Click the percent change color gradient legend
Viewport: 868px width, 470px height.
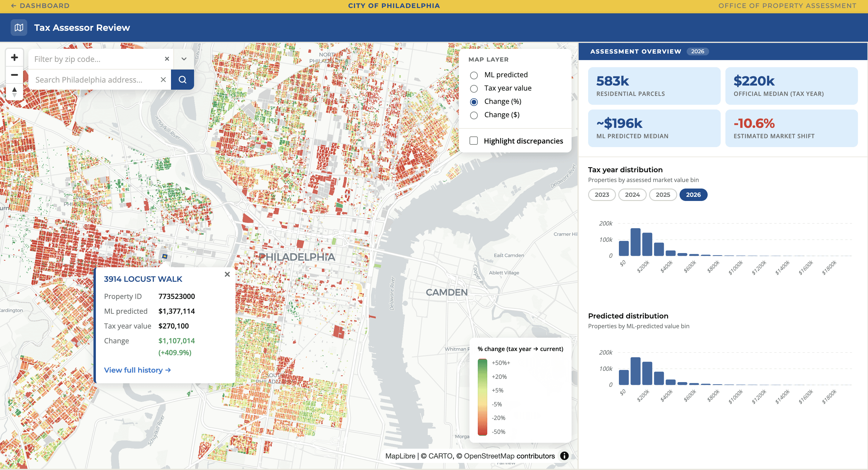click(482, 397)
